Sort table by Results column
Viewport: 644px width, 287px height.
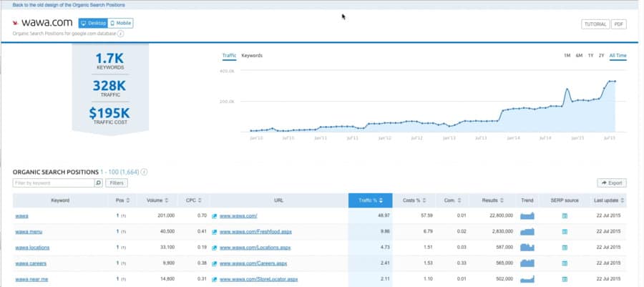pos(492,200)
